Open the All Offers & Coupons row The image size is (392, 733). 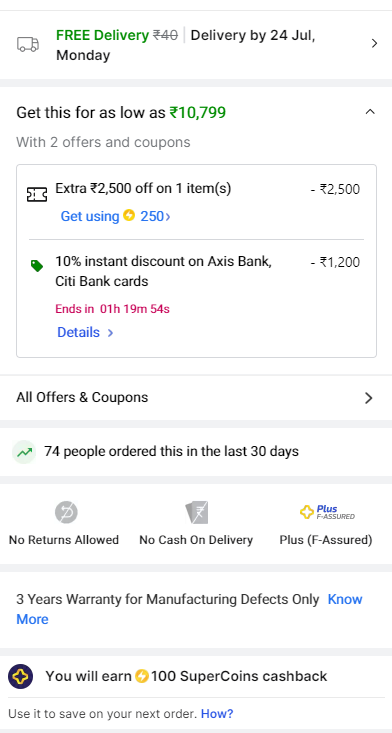tap(196, 398)
